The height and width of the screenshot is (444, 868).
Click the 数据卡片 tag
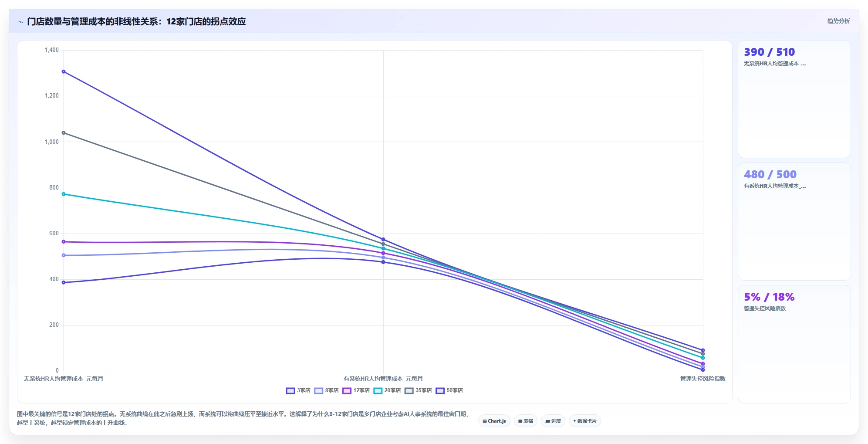click(x=585, y=421)
